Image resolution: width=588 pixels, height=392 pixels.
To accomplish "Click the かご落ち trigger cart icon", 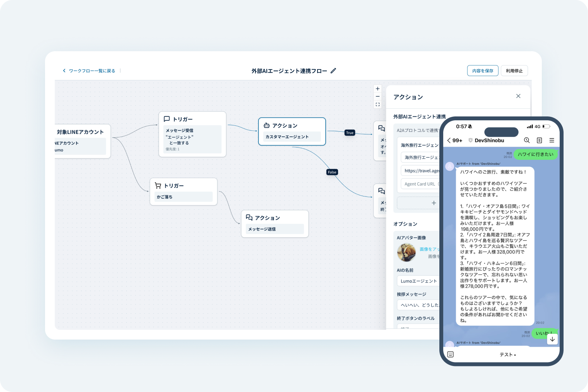I will tap(158, 185).
